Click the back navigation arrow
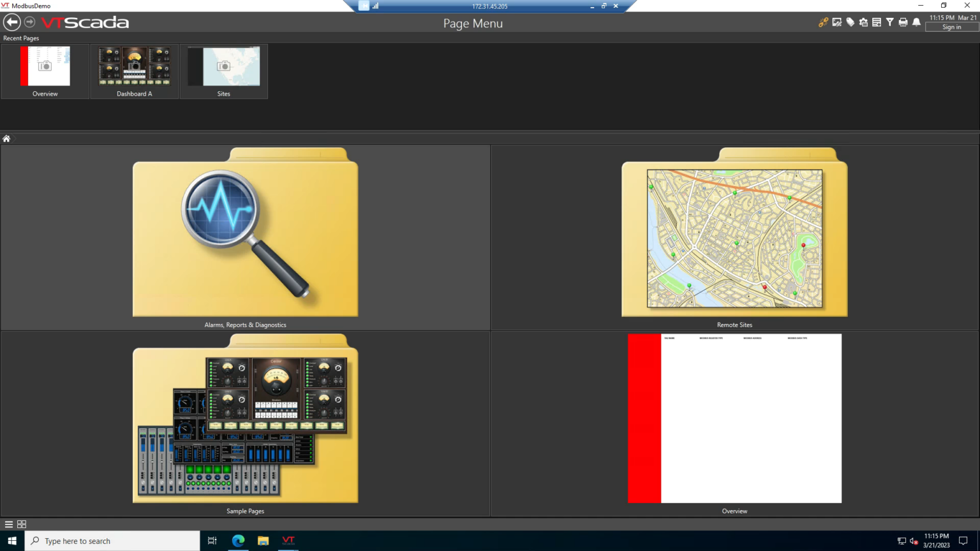980x551 pixels. (11, 22)
